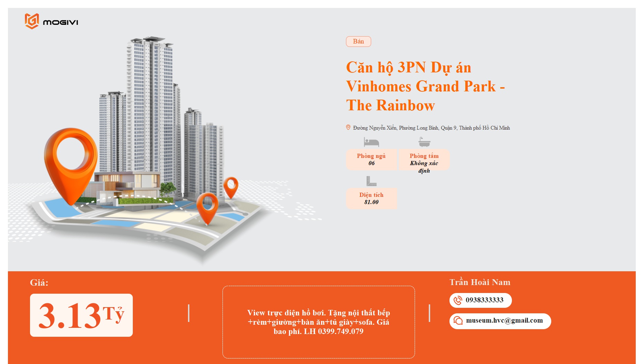The width and height of the screenshot is (643, 364).
Task: Click the phone number 0938333333
Action: coord(484,300)
